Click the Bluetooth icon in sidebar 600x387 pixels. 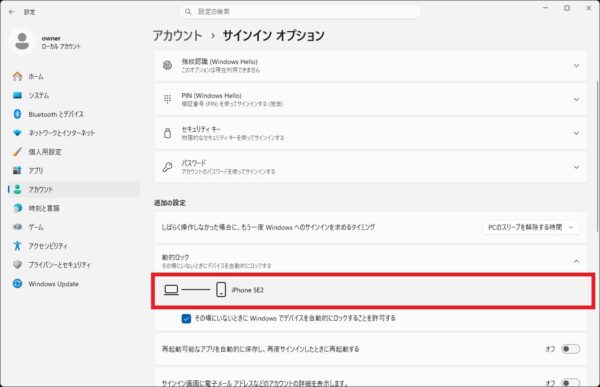click(17, 114)
